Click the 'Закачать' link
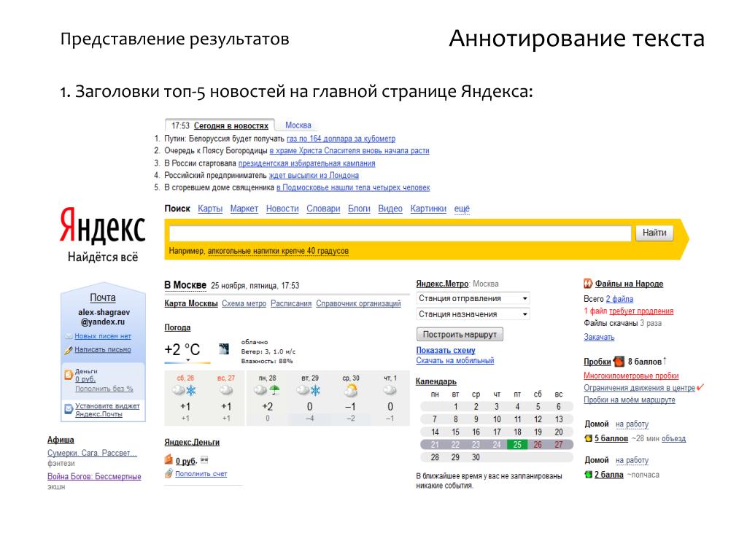The image size is (747, 560). (599, 337)
